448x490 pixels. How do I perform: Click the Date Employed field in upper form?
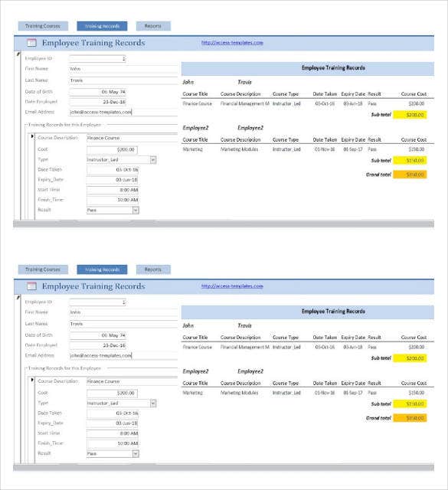click(x=97, y=102)
